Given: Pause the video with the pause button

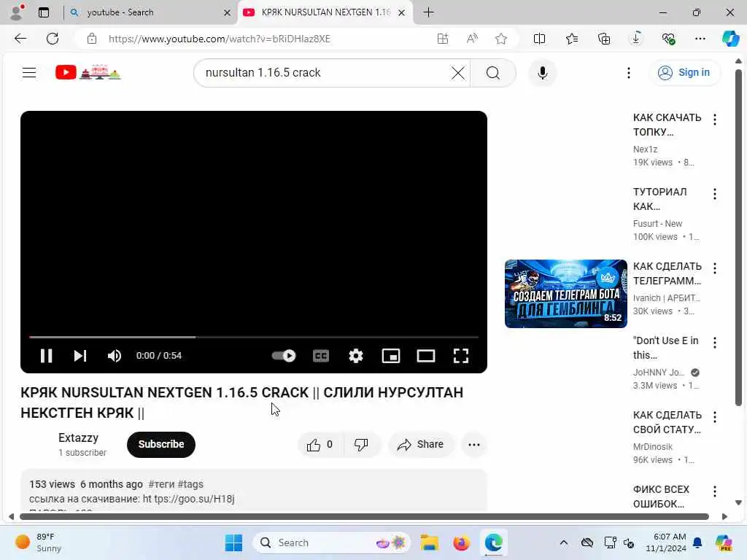Looking at the screenshot, I should pos(46,356).
